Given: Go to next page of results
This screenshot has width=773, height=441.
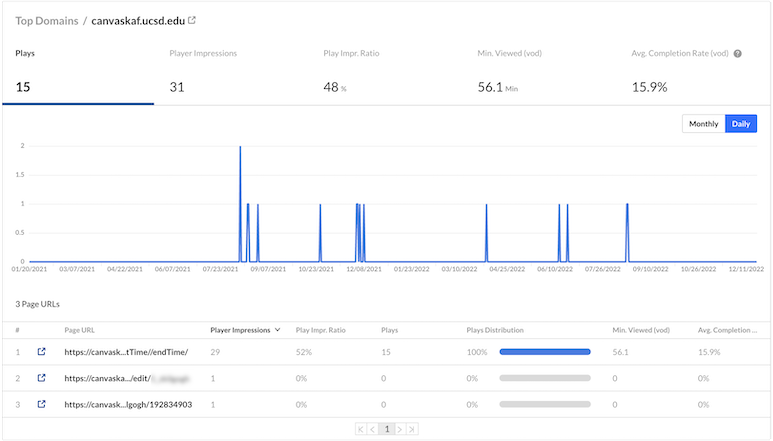Looking at the screenshot, I should [x=400, y=429].
